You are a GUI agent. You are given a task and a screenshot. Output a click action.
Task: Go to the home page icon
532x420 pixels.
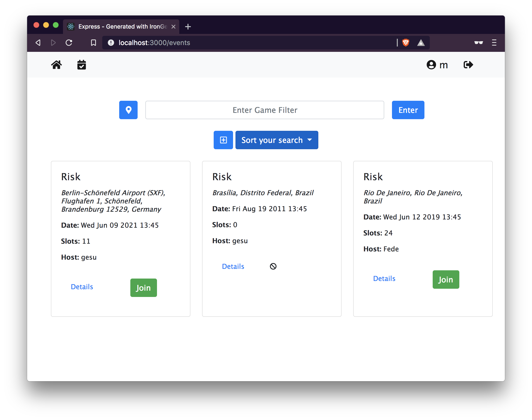(57, 65)
